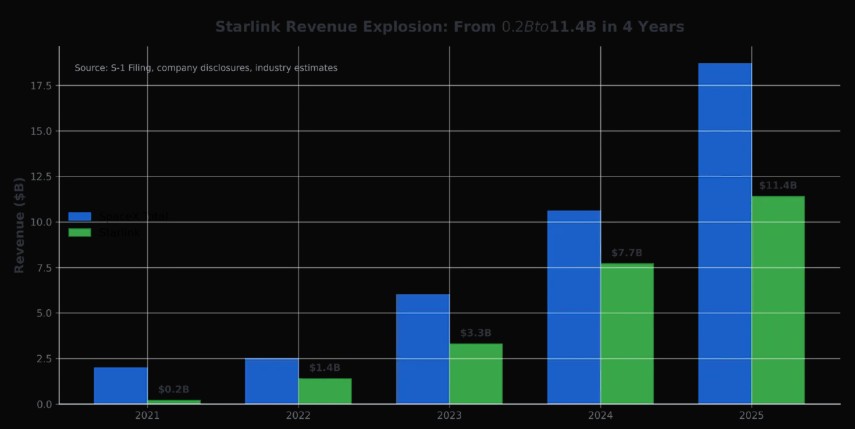Viewport: 855px width, 429px height.
Task: Click the '5.0' y-axis tick label
Action: [x=45, y=313]
